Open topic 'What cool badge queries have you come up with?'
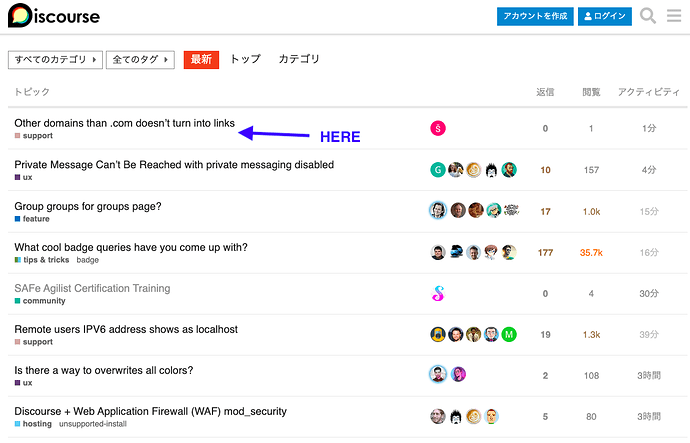The image size is (690, 443). pyautogui.click(x=131, y=247)
